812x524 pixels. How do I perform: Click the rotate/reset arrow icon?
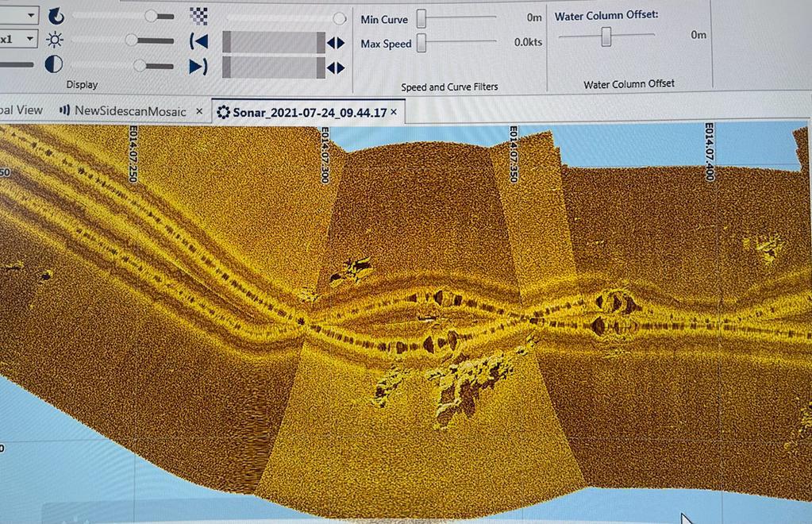(56, 16)
